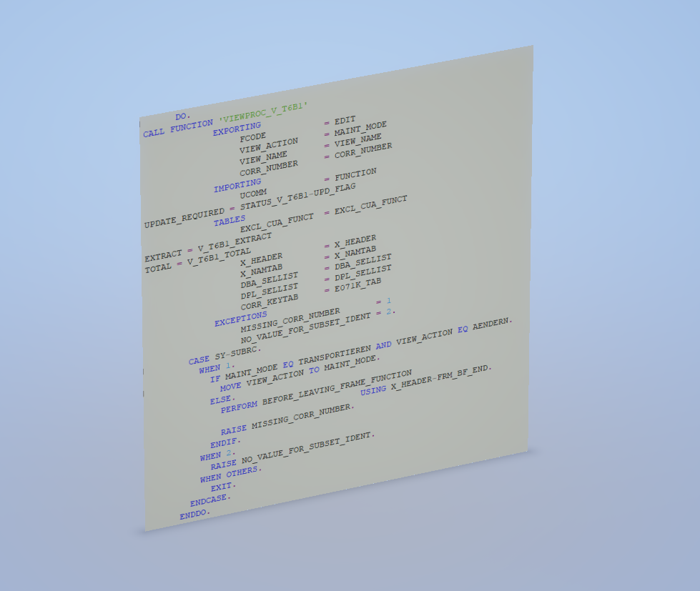The image size is (700, 591).
Task: Click the EXIT. statement
Action: click(x=223, y=487)
